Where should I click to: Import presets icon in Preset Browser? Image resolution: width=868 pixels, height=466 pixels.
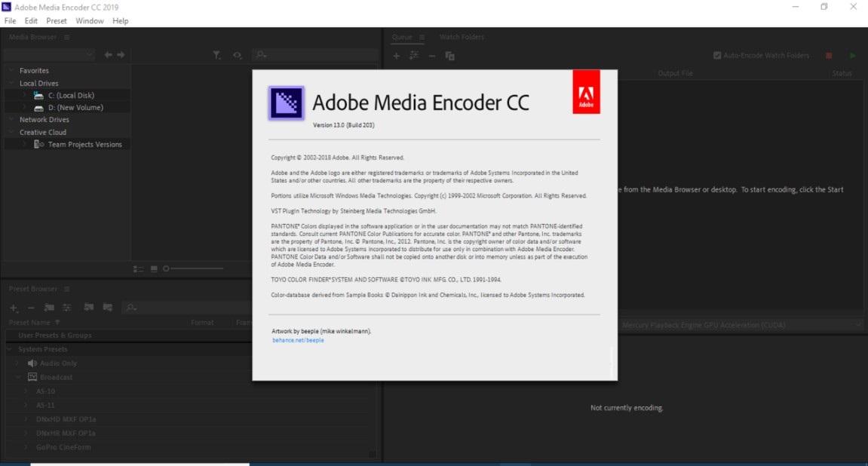(88, 307)
